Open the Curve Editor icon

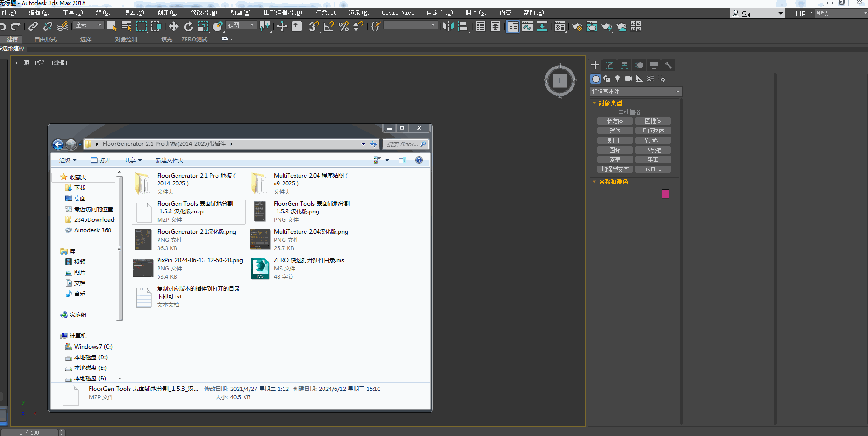[528, 27]
